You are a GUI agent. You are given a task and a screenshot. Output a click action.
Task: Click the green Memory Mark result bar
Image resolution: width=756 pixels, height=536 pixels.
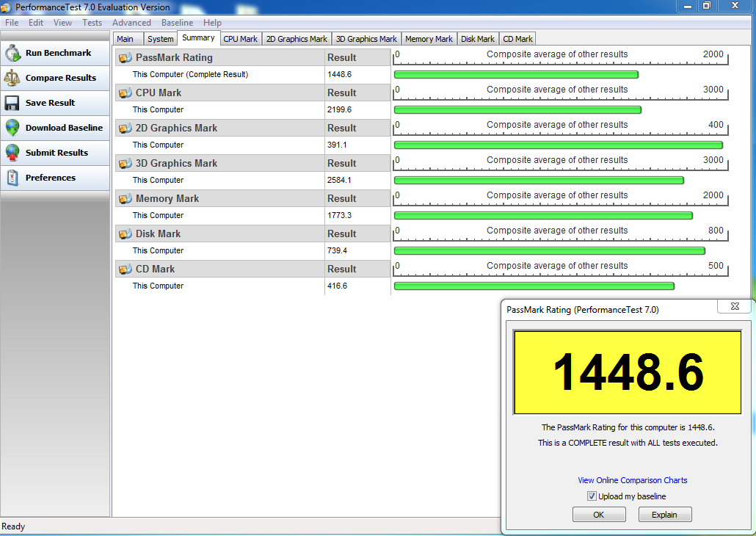coord(543,216)
